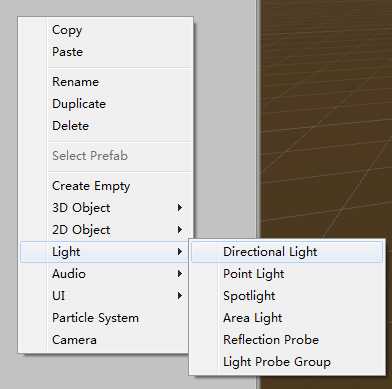Expand the 3D Object submenu arrow
The width and height of the screenshot is (392, 389).
(180, 208)
